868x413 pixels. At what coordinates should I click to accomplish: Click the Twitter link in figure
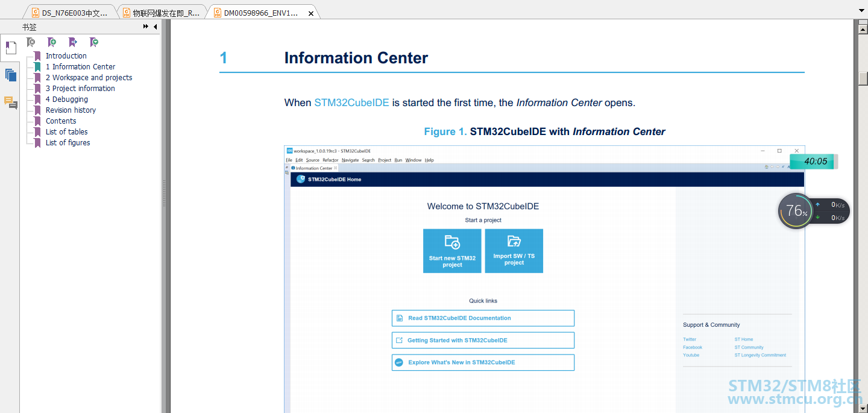pyautogui.click(x=690, y=339)
